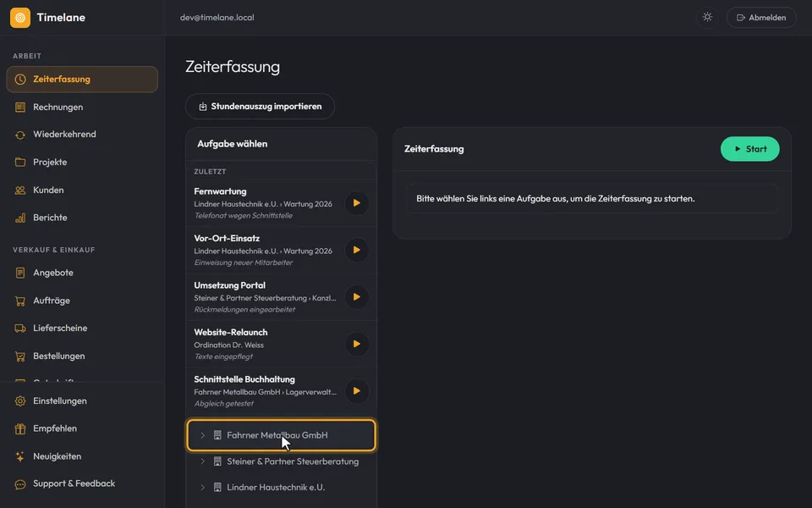Viewport: 812px width, 508px height.
Task: Click the Angebote document icon
Action: (20, 273)
